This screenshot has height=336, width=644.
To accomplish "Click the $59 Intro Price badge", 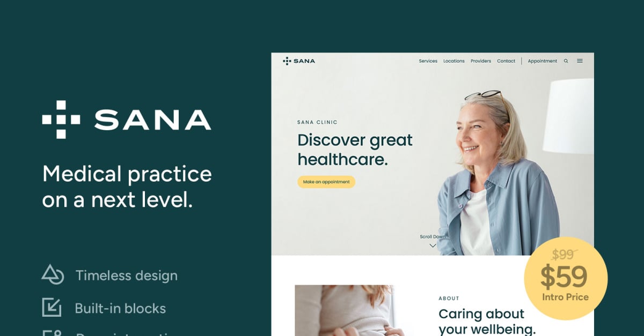I will pyautogui.click(x=566, y=279).
